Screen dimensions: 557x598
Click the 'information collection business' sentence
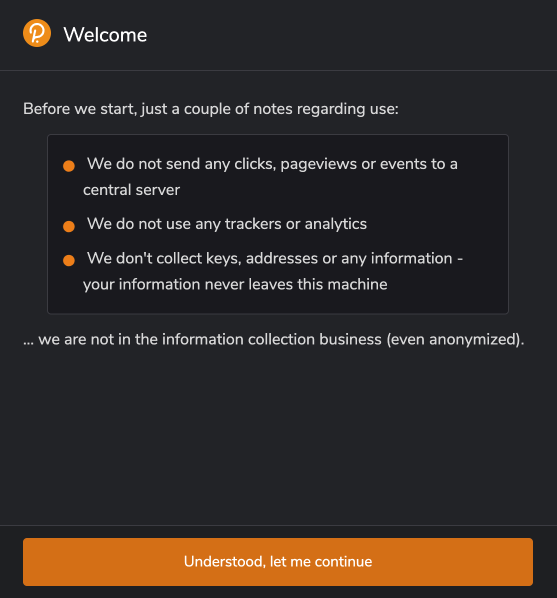pyautogui.click(x=274, y=339)
